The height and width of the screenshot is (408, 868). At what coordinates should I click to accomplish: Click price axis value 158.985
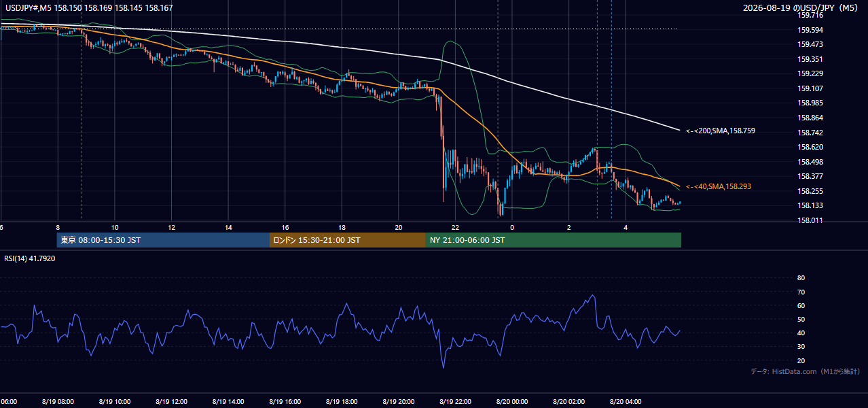pyautogui.click(x=810, y=103)
